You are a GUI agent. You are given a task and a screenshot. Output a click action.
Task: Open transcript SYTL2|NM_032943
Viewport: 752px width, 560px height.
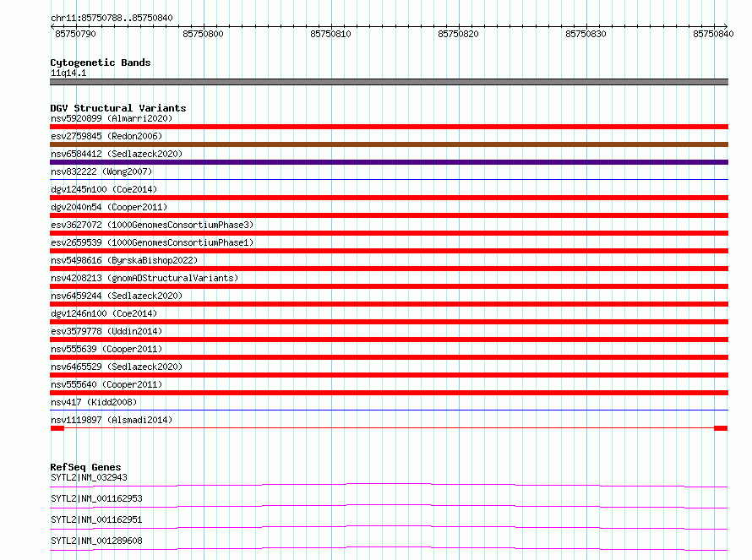(x=89, y=477)
